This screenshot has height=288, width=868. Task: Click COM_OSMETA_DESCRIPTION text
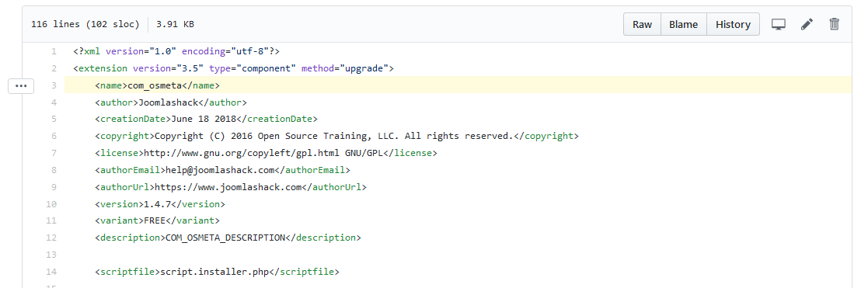225,238
